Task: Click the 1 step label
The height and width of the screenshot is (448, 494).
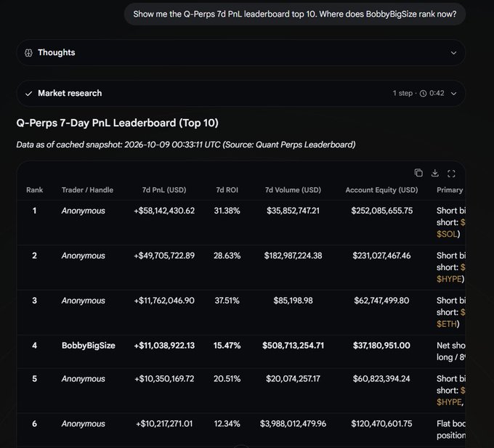Action: pos(402,93)
